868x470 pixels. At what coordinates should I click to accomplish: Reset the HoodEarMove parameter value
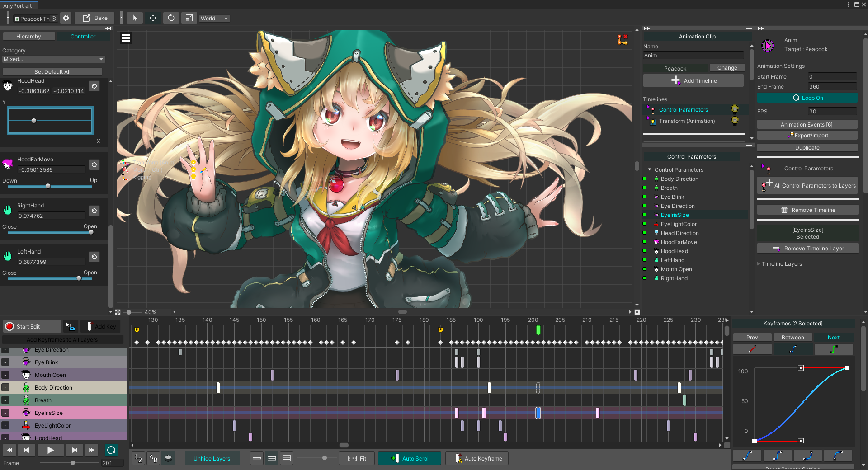(94, 164)
